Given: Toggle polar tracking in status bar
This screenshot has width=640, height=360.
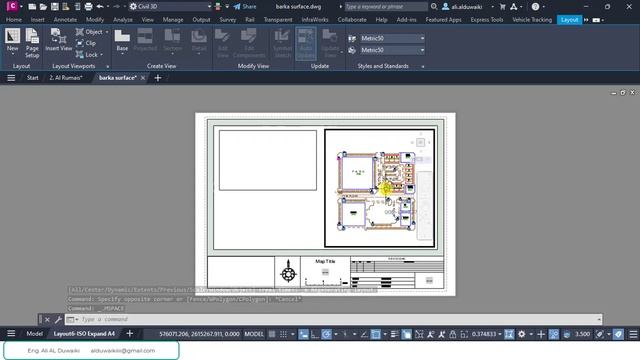Looking at the screenshot, I should (x=326, y=334).
